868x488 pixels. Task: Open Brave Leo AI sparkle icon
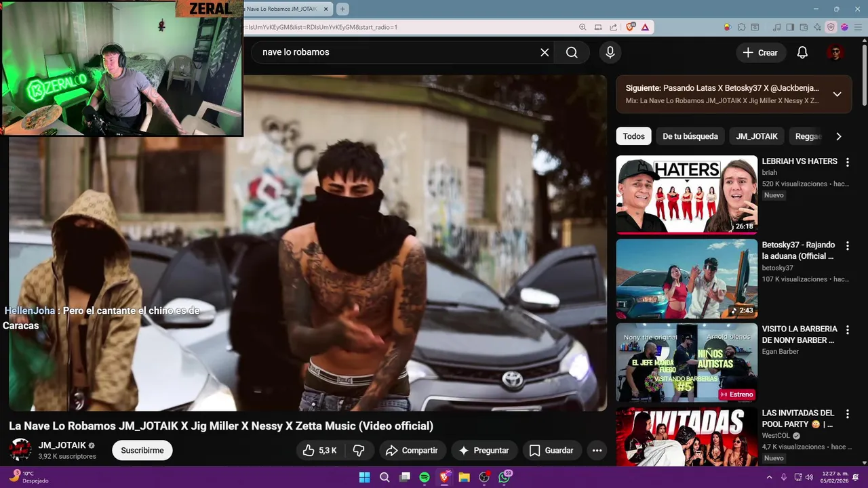tap(817, 27)
